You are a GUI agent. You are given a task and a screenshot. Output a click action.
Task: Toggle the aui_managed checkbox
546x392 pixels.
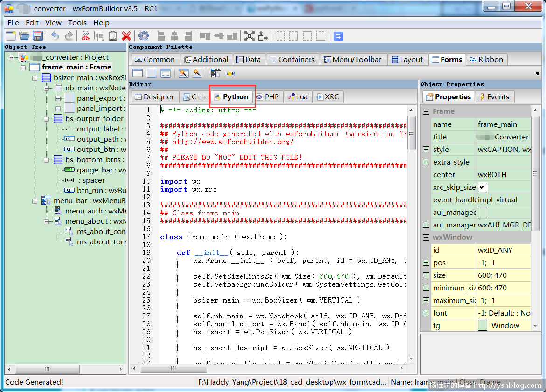(x=482, y=213)
